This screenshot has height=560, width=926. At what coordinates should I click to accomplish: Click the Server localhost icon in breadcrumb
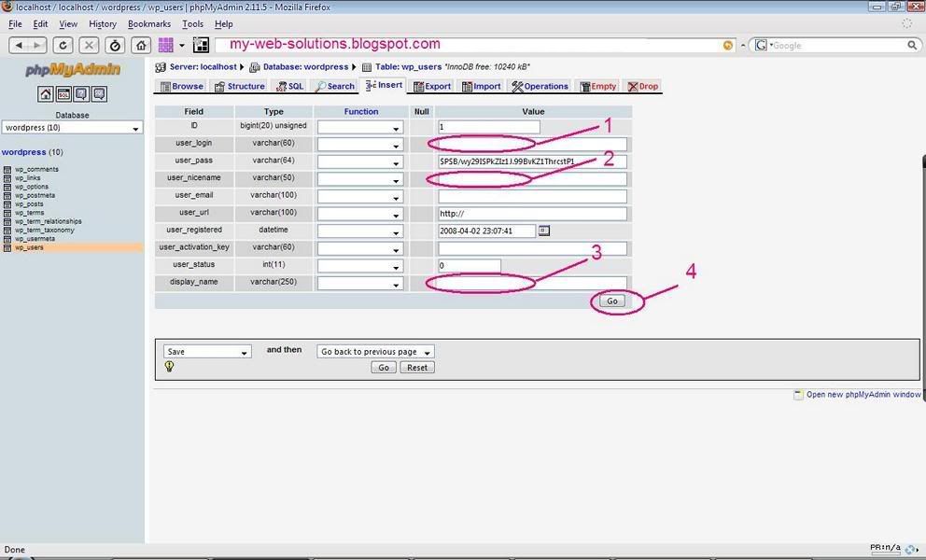tap(161, 67)
